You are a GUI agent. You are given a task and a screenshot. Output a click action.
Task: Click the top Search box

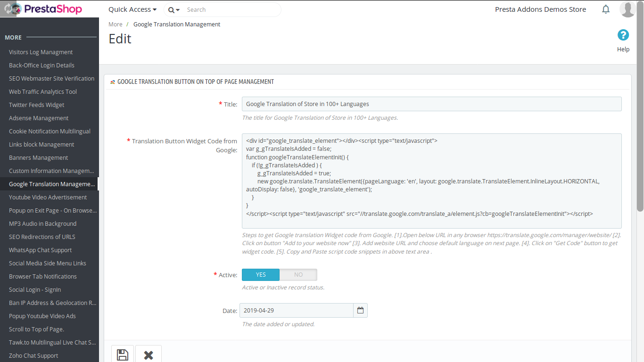(231, 9)
